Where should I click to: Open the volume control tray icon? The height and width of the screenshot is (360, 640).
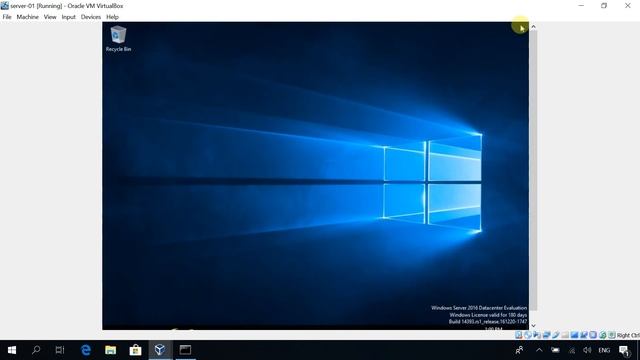click(x=587, y=350)
